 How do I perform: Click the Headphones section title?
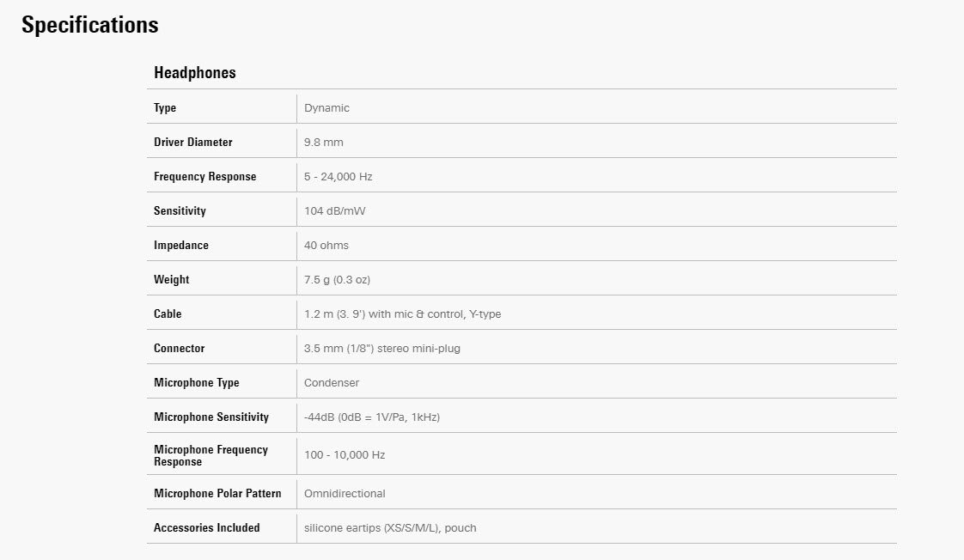point(194,73)
